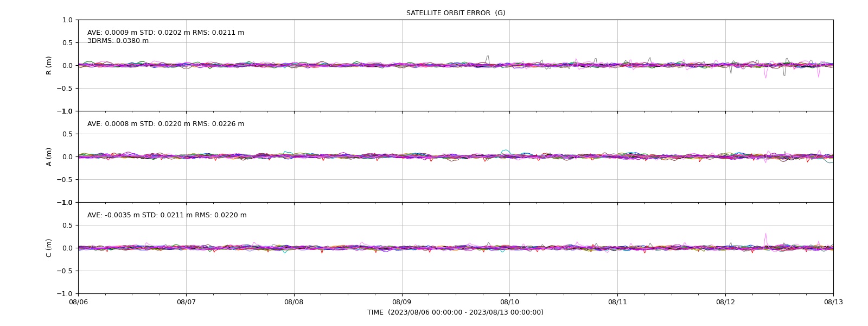Click the along-track AVE: 0.0008 m statistics text
The image size is (868, 326).
pyautogui.click(x=166, y=124)
